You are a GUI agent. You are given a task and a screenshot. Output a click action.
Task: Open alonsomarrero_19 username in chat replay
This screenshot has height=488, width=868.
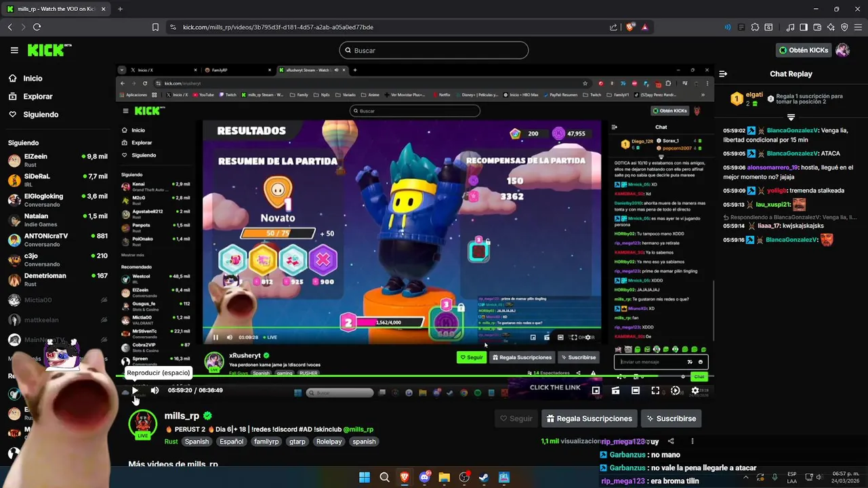pyautogui.click(x=771, y=167)
